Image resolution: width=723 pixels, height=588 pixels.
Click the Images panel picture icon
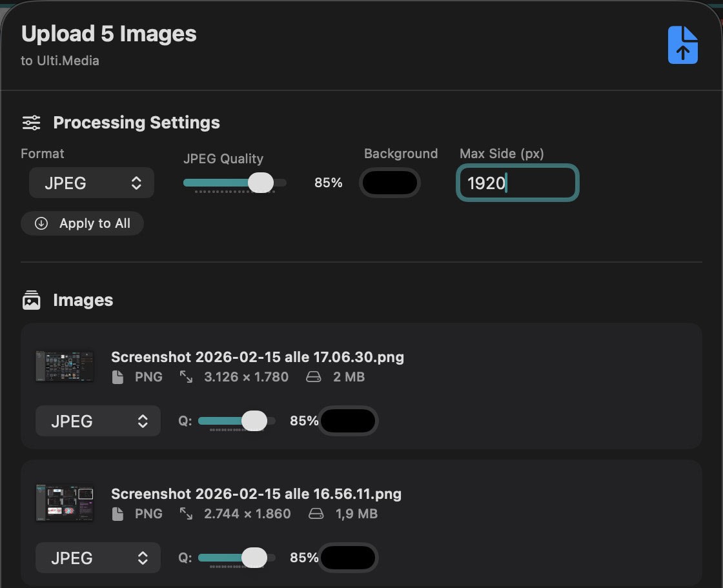click(30, 299)
